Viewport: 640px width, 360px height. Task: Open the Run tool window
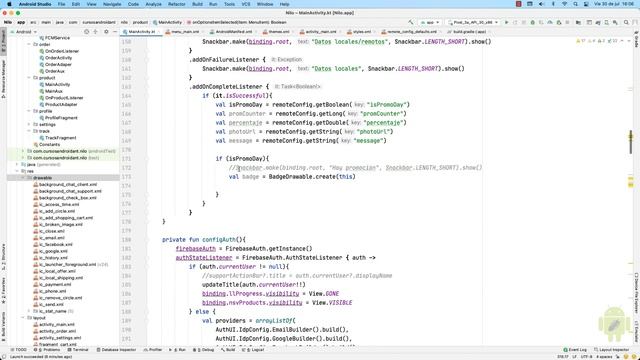click(x=178, y=350)
